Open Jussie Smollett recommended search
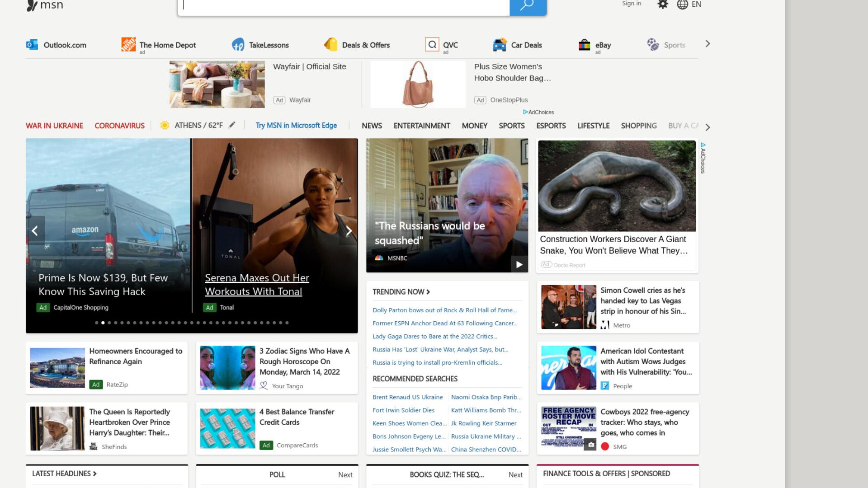 pyautogui.click(x=409, y=450)
